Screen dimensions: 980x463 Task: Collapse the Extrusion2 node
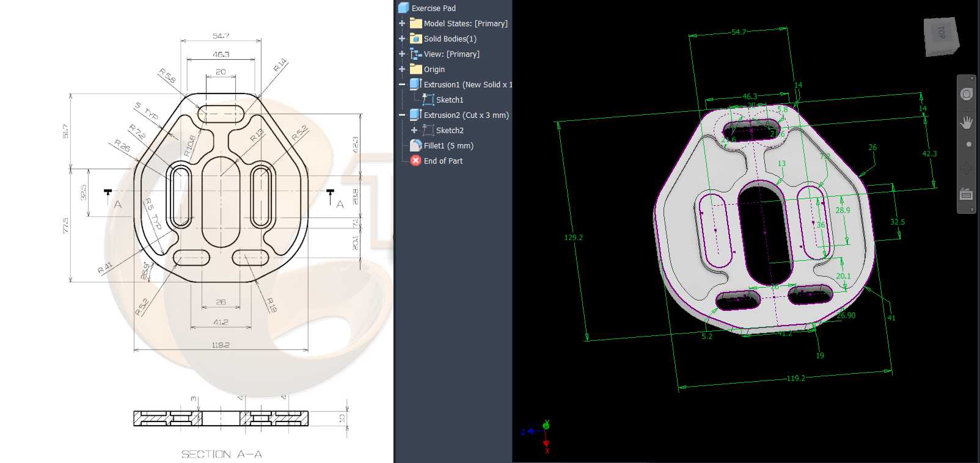402,115
